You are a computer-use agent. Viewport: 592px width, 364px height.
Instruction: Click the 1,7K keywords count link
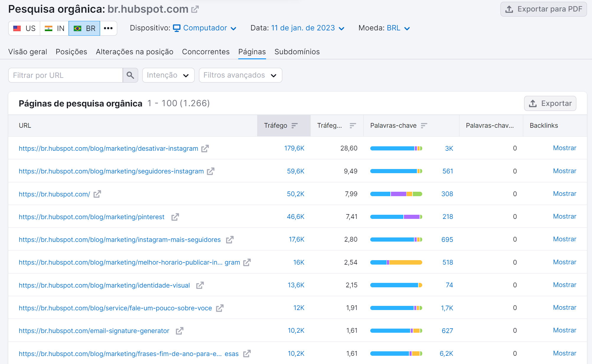pyautogui.click(x=447, y=308)
